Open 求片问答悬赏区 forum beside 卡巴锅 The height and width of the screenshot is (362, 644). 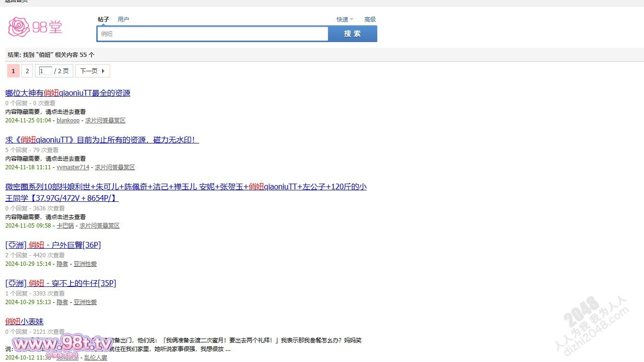(x=100, y=226)
